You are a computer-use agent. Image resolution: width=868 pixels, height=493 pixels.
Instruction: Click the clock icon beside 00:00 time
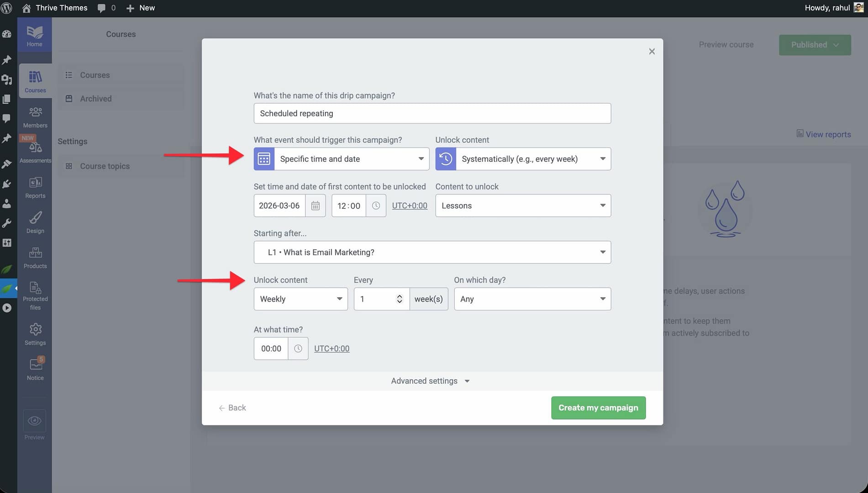pyautogui.click(x=298, y=349)
